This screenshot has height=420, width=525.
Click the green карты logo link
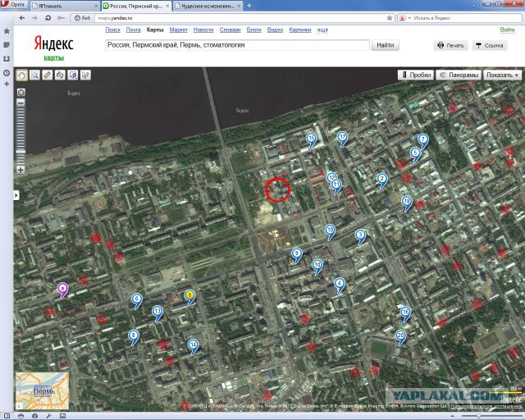54,57
